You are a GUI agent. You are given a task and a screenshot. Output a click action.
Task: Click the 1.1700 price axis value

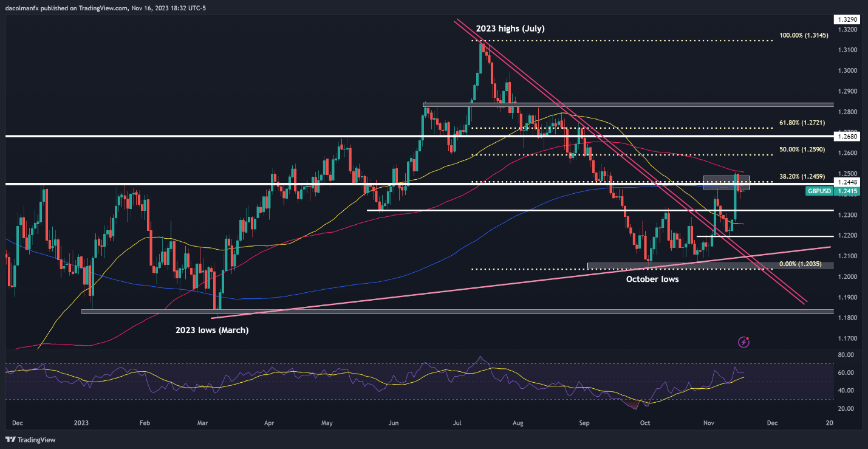point(847,339)
